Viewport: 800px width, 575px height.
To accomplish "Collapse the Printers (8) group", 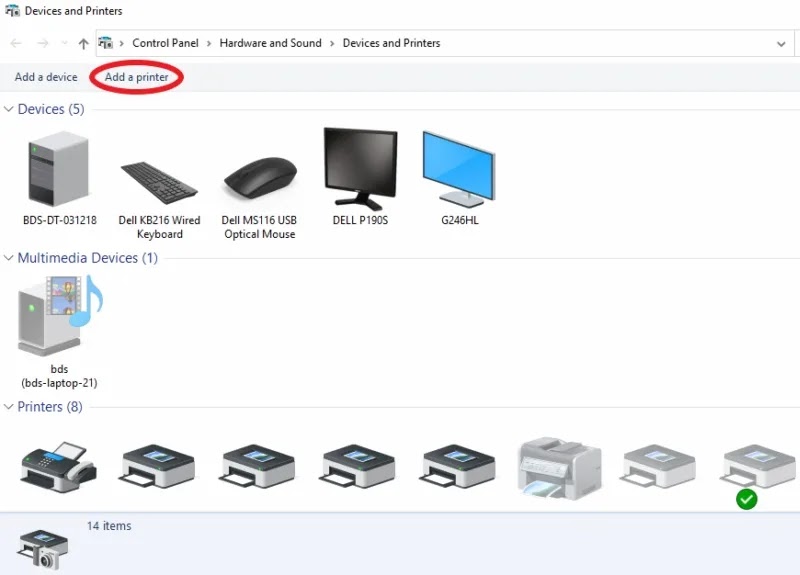I will pos(8,407).
